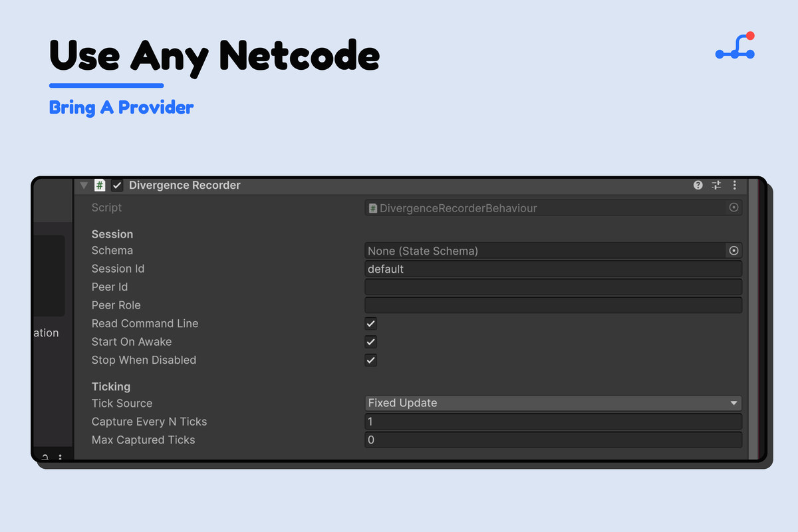Image resolution: width=798 pixels, height=532 pixels.
Task: Click the Session section header
Action: (112, 234)
